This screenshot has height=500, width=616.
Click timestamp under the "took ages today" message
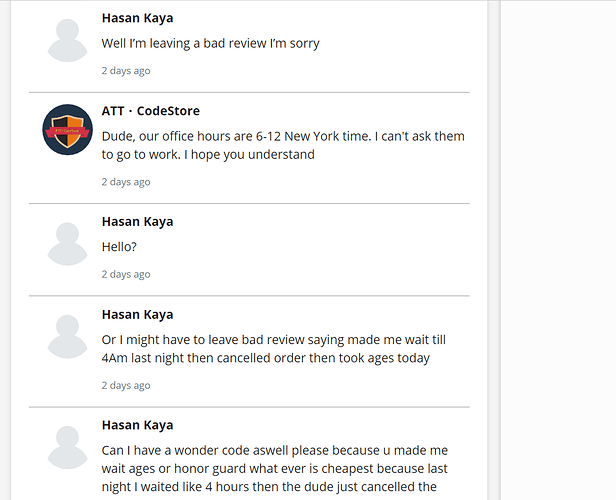pyautogui.click(x=126, y=385)
